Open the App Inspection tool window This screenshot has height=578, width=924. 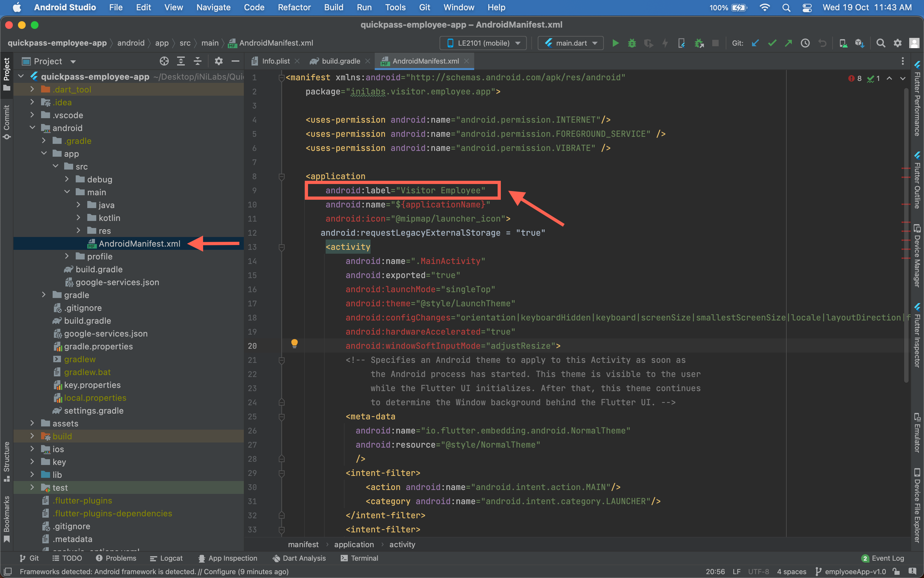[x=227, y=558]
